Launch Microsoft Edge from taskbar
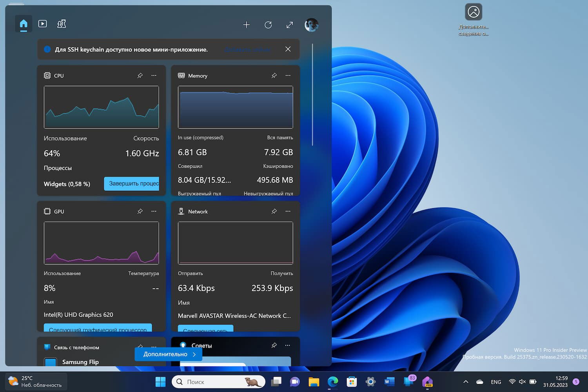Screen dimensions: 588x392 [x=333, y=382]
